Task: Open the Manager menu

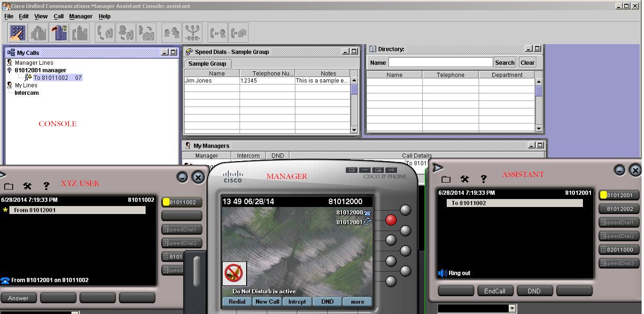Action: tap(81, 16)
